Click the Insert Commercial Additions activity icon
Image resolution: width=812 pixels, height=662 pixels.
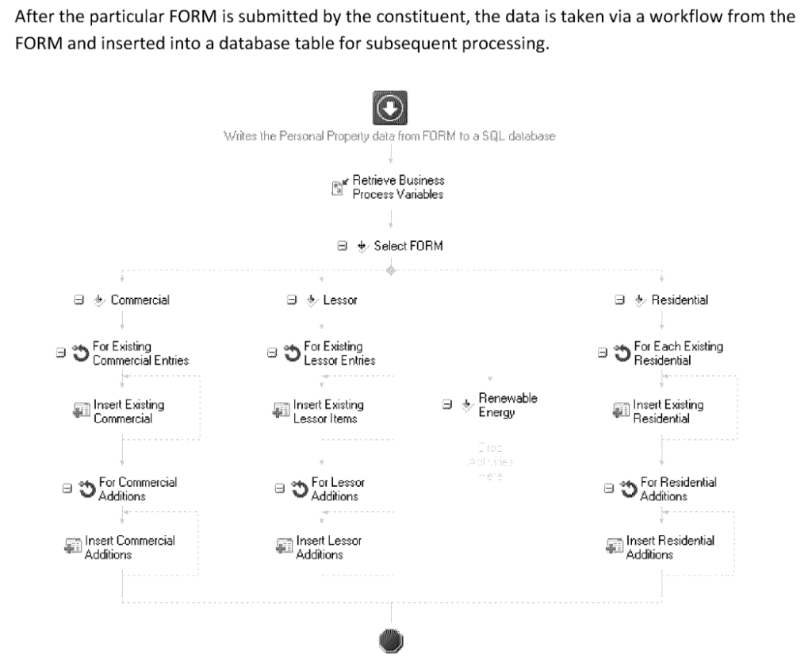(x=73, y=547)
